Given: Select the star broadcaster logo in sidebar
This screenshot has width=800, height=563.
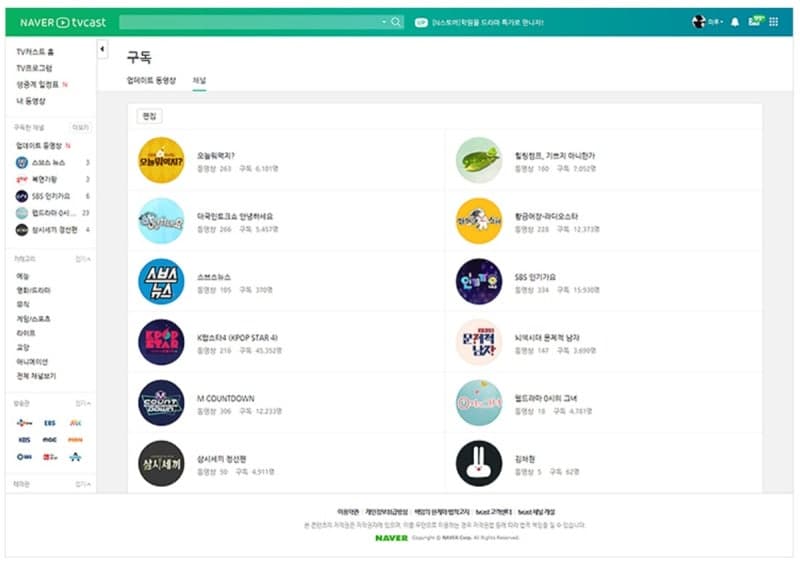Looking at the screenshot, I should tap(76, 457).
